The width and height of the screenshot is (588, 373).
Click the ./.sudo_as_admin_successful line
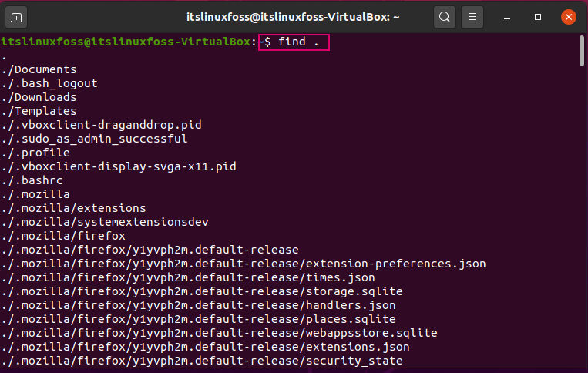pos(94,139)
